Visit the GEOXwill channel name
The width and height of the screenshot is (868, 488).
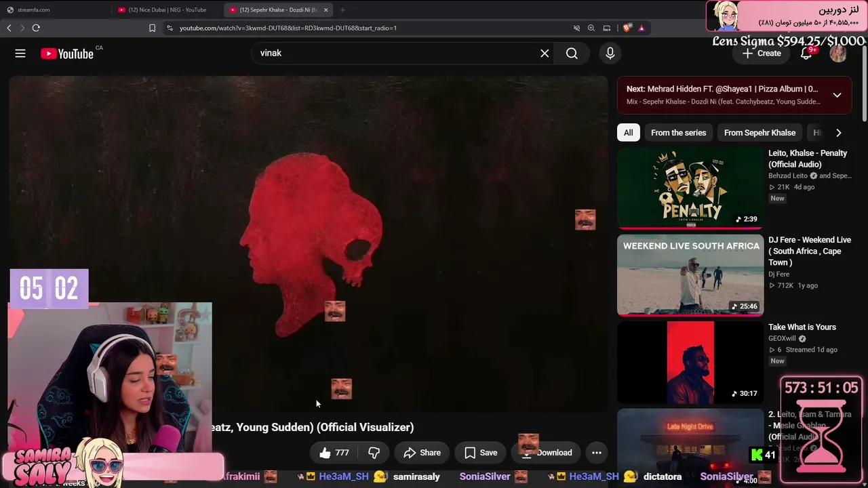(782, 339)
